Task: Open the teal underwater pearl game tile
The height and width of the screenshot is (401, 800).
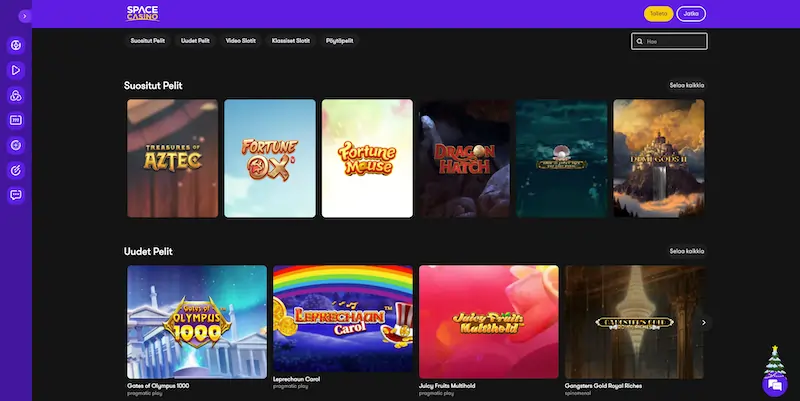Action: click(x=562, y=158)
